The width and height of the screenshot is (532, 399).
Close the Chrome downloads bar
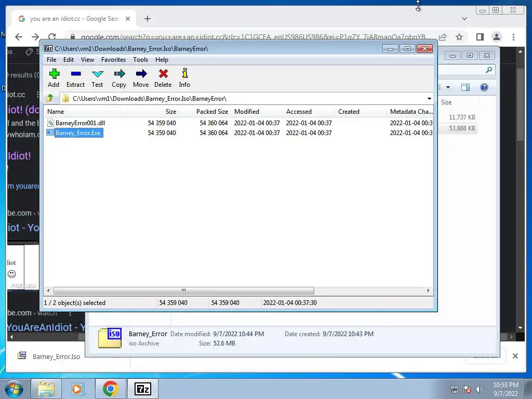pyautogui.click(x=515, y=356)
